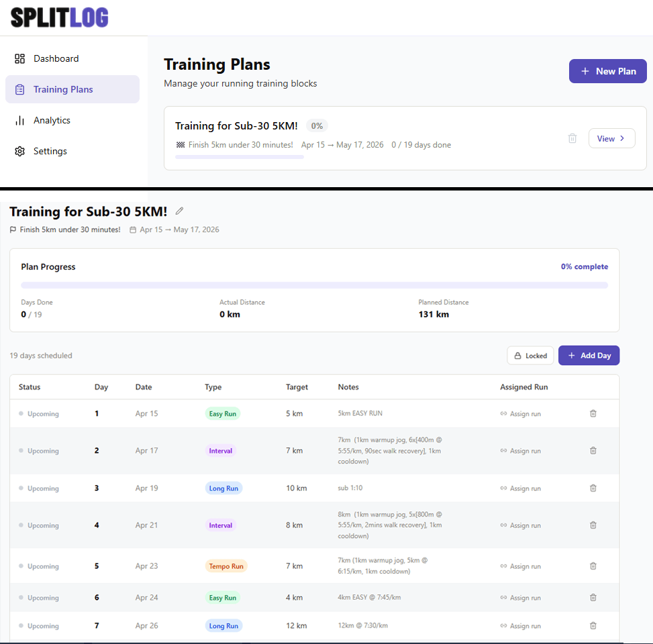Click the sub 1:10 note

pos(350,488)
